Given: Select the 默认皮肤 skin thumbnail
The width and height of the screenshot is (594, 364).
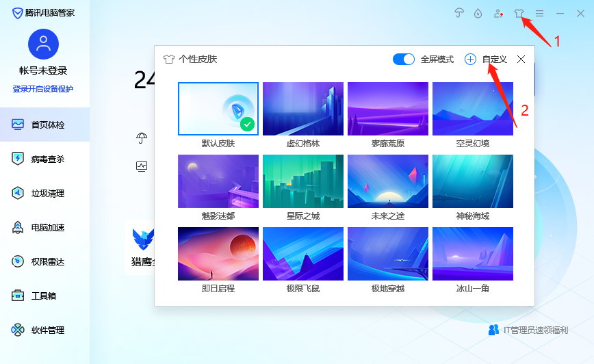Looking at the screenshot, I should pos(218,109).
